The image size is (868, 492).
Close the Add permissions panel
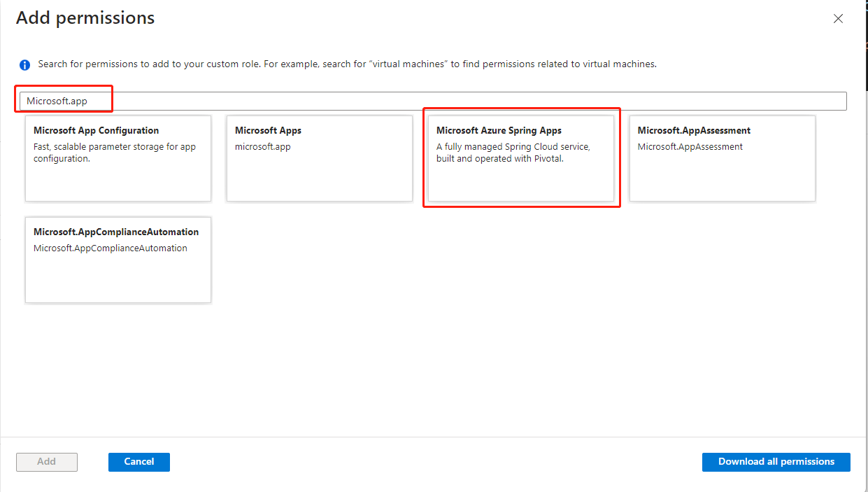pos(838,19)
